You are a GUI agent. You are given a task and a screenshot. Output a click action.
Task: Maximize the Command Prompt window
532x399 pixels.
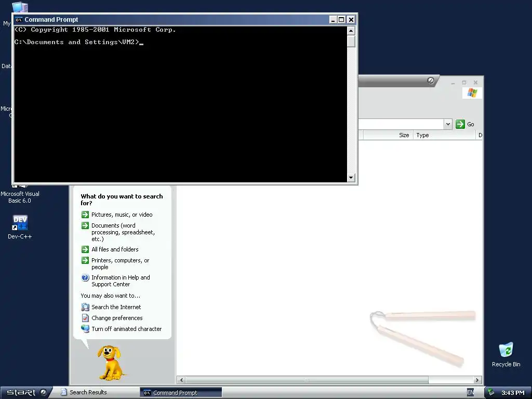tap(341, 20)
